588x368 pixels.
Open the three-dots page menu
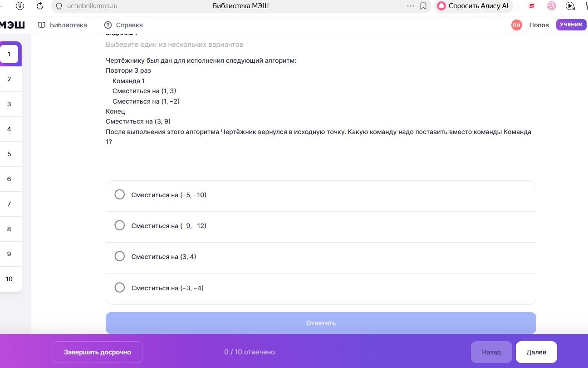point(411,6)
